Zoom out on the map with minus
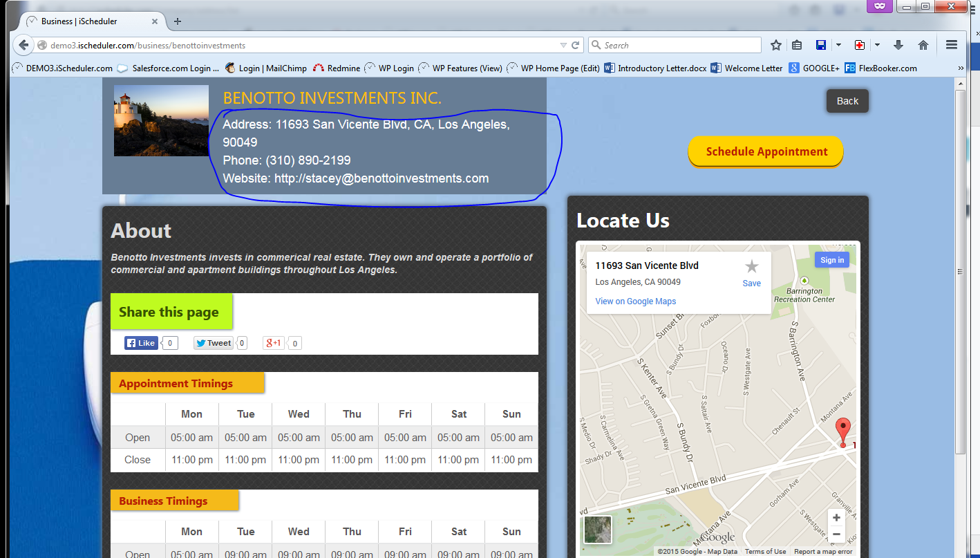Viewport: 980px width, 558px height. pyautogui.click(x=836, y=534)
